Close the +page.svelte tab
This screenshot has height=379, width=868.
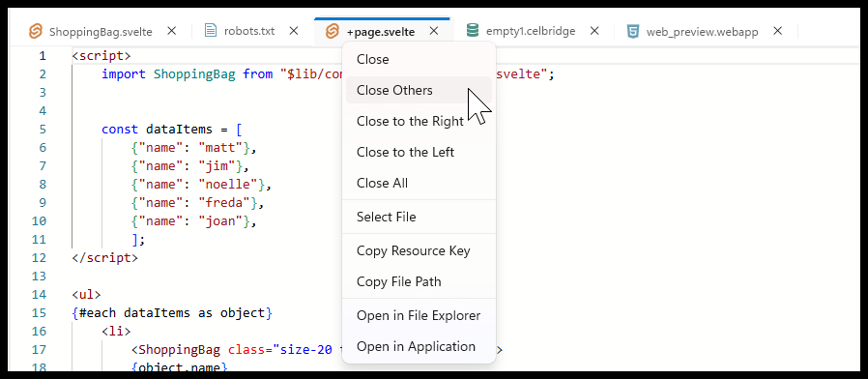434,31
